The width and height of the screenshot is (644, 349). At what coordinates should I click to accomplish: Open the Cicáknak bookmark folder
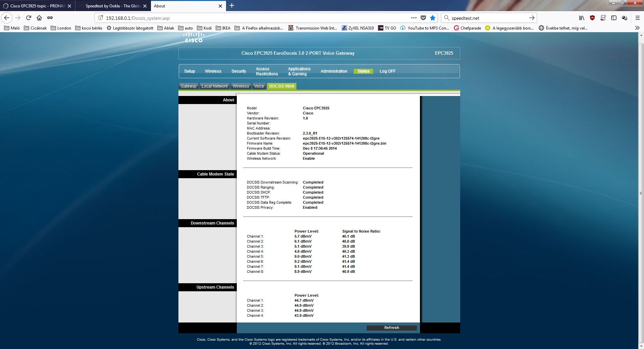point(35,28)
